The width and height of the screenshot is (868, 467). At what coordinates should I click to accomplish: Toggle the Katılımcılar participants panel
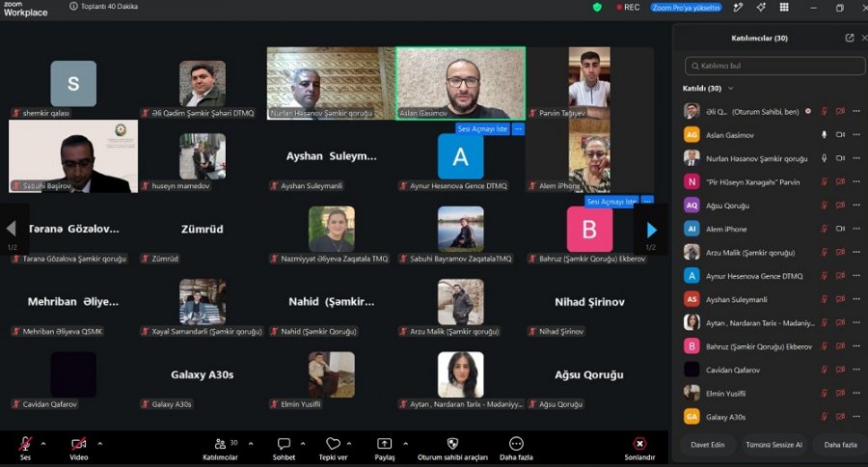[220, 448]
